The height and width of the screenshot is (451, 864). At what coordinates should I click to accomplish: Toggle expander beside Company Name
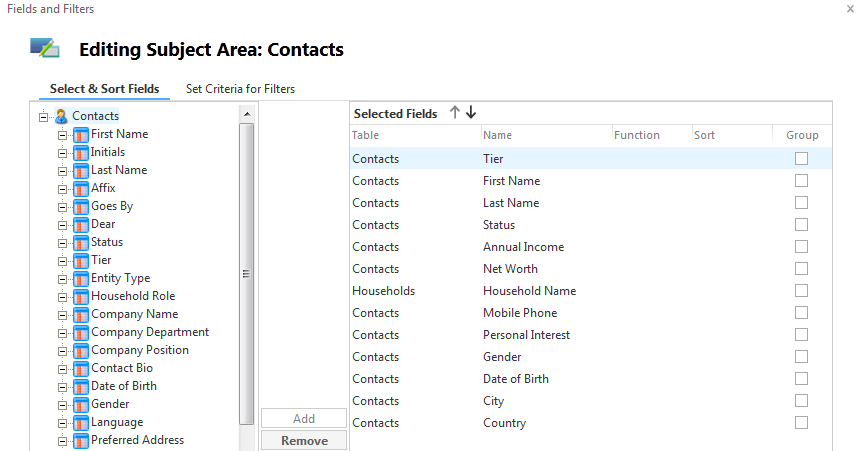[x=62, y=315]
